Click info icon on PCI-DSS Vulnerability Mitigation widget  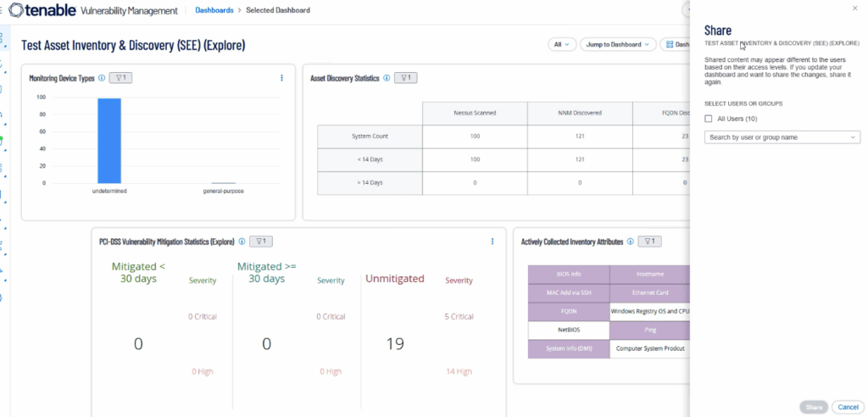coord(242,242)
